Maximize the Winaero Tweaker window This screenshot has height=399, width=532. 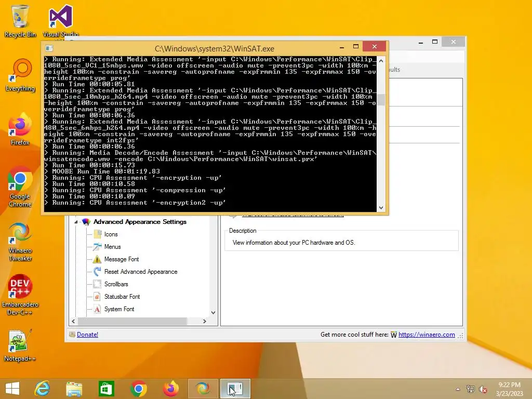(x=435, y=42)
